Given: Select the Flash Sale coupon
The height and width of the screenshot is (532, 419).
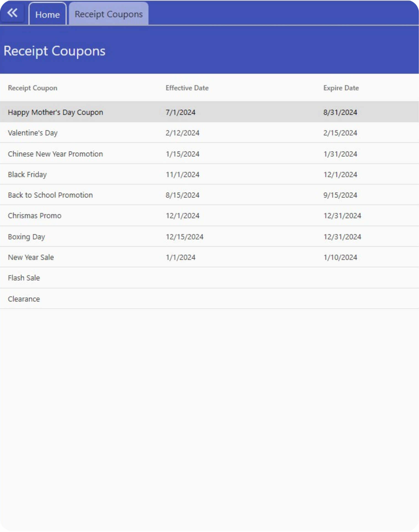Looking at the screenshot, I should [x=24, y=278].
